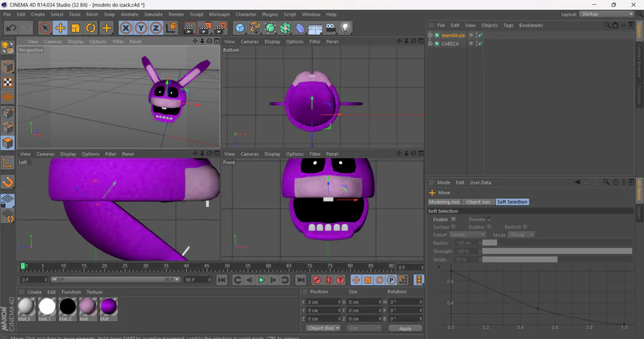Open the Size mode dropdown
This screenshot has width=644, height=339.
tap(364, 328)
